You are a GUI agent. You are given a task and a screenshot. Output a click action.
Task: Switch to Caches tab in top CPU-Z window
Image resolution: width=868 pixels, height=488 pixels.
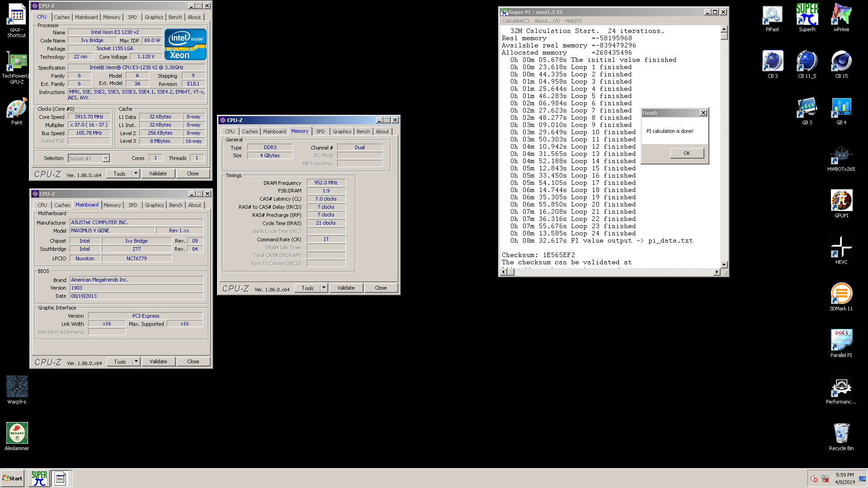pyautogui.click(x=62, y=17)
